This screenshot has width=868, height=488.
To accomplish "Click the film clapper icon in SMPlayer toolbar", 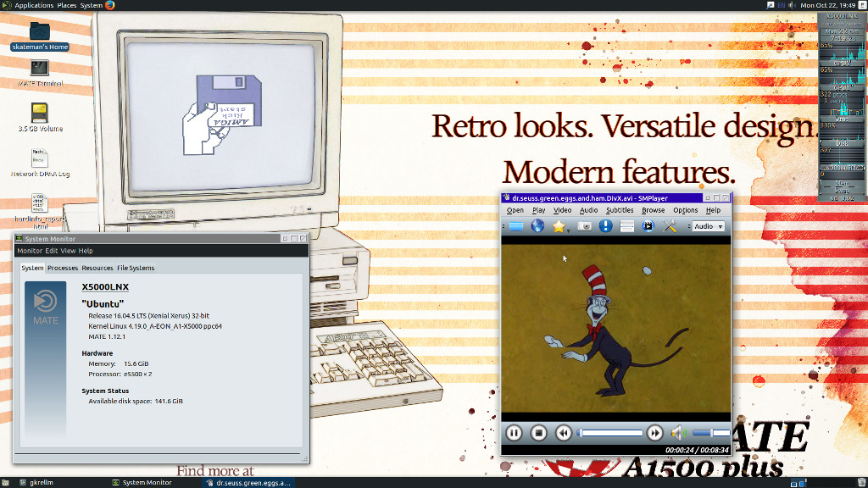I will (648, 225).
